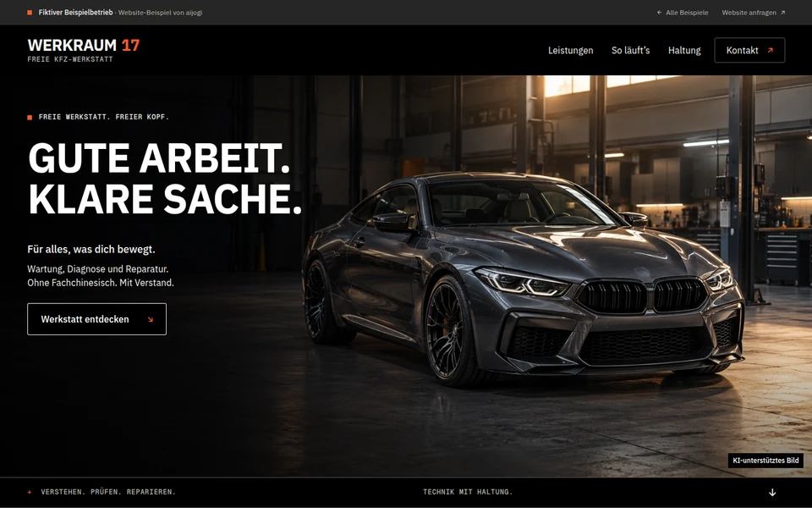This screenshot has height=508, width=812.
Task: Click the KI-unterstütztes Bild label
Action: (765, 461)
